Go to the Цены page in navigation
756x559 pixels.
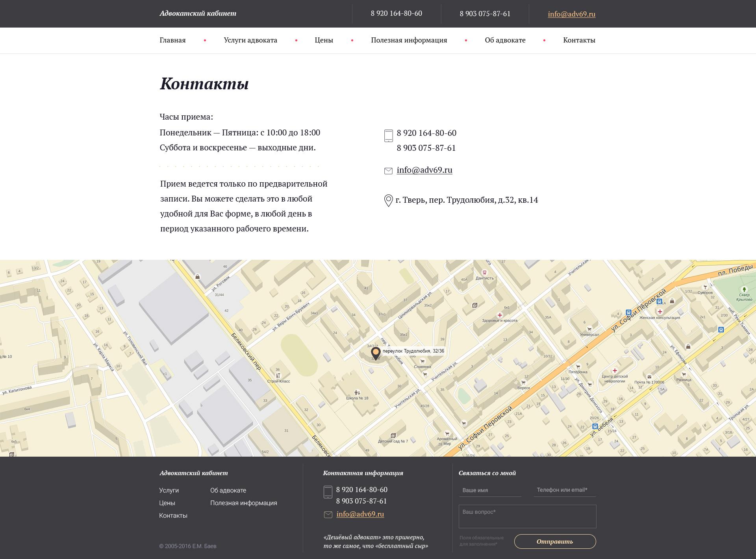point(324,40)
